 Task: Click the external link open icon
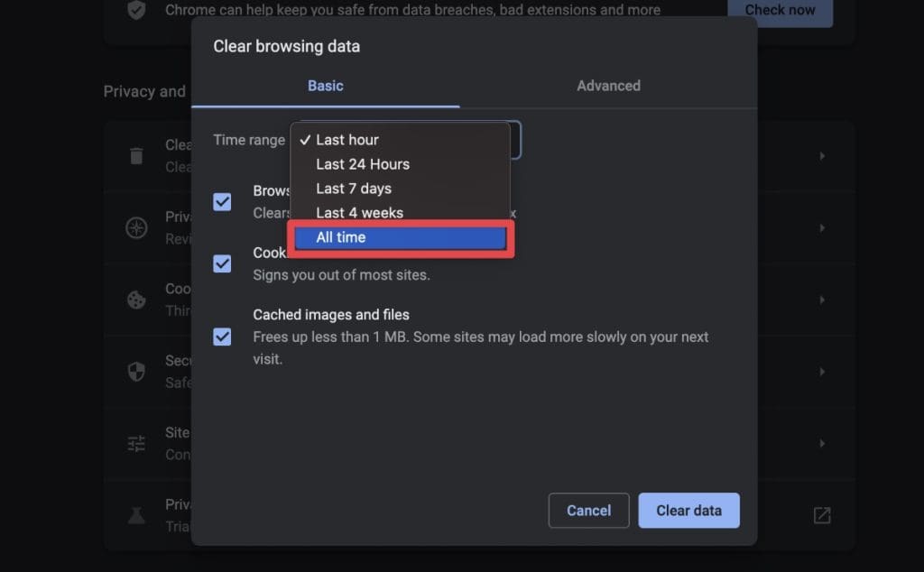tap(822, 515)
